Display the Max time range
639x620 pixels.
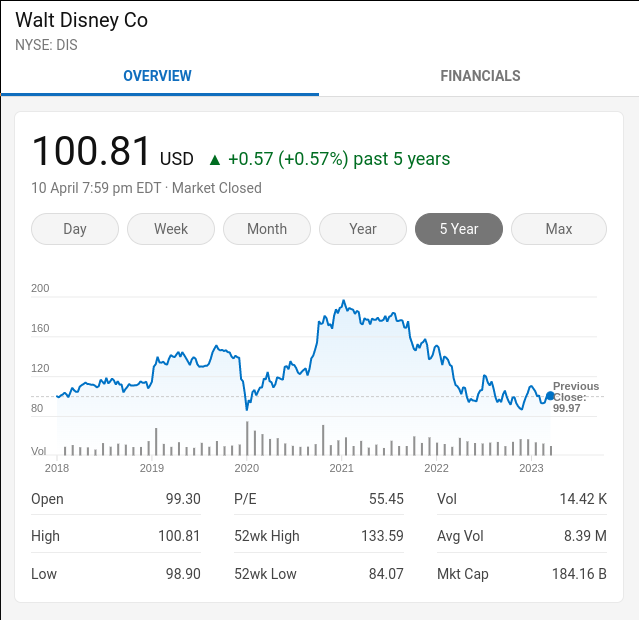click(559, 229)
